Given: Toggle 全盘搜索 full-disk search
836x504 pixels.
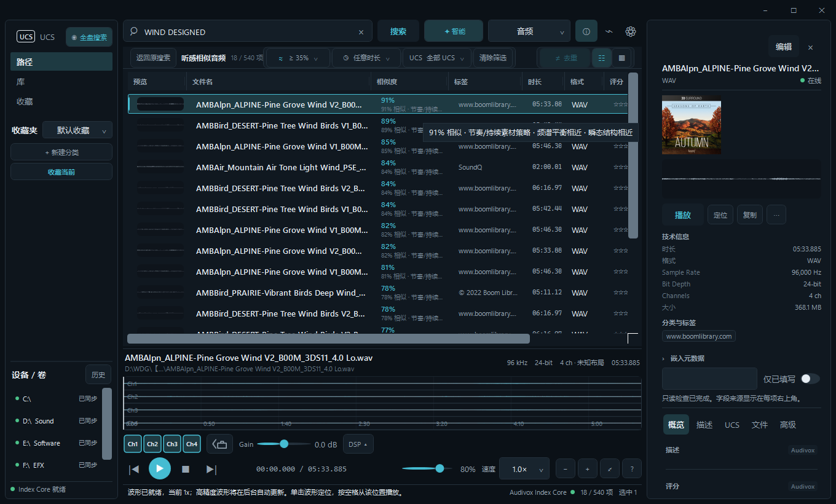Looking at the screenshot, I should click(x=89, y=37).
